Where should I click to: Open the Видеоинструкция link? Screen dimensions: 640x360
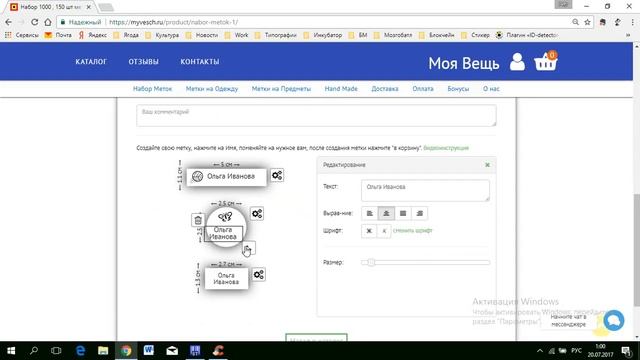[446, 148]
